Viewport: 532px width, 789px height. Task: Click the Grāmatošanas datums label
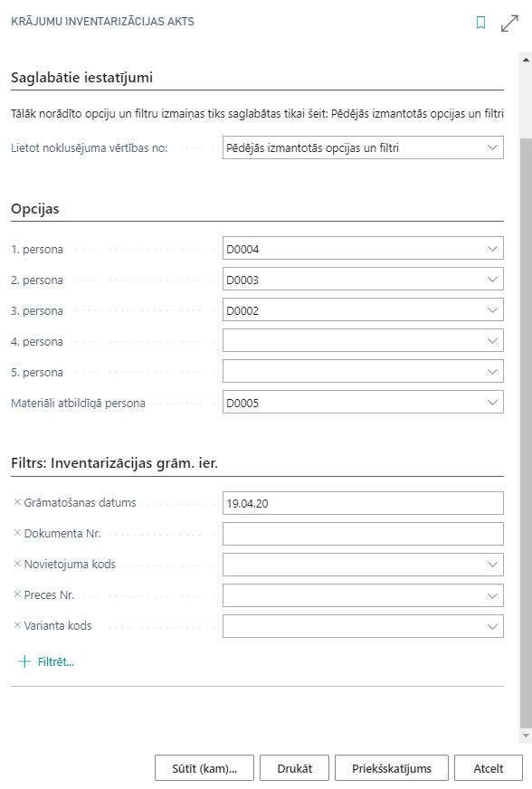pyautogui.click(x=80, y=503)
